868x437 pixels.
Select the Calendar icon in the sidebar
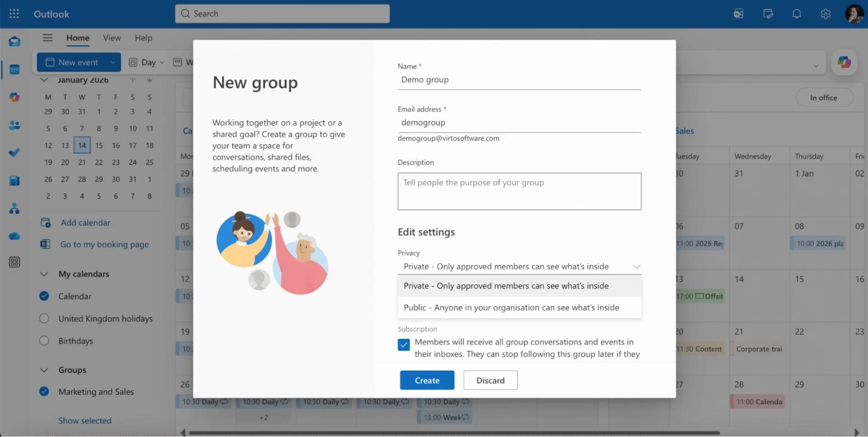point(14,69)
